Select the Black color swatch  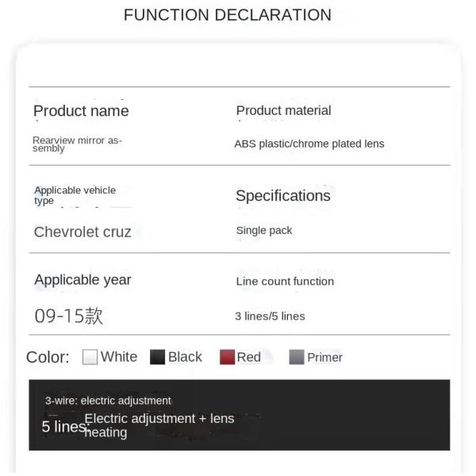point(157,357)
